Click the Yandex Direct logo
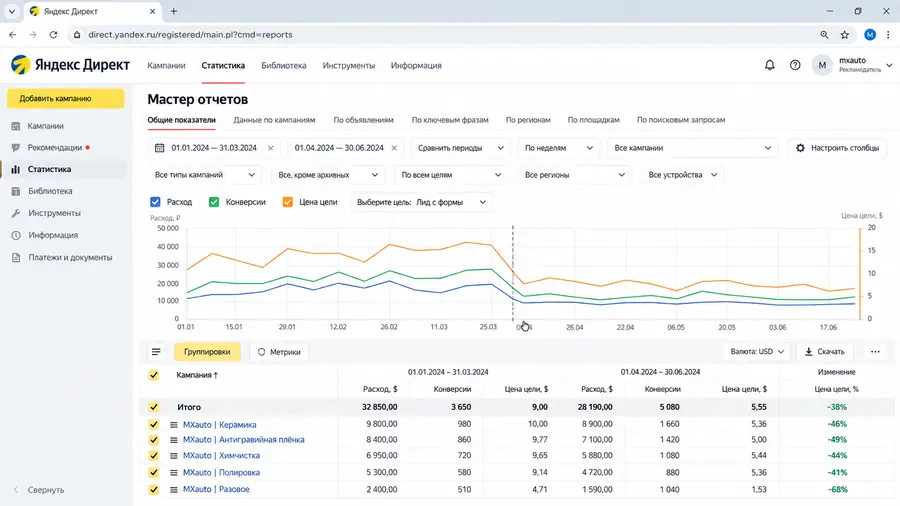900x506 pixels. pyautogui.click(x=71, y=65)
